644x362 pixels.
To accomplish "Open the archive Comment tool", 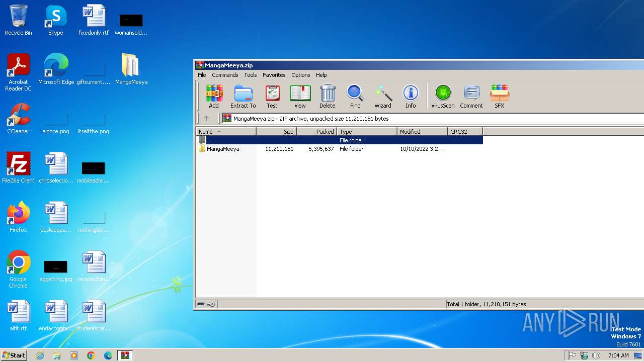I will (x=471, y=96).
